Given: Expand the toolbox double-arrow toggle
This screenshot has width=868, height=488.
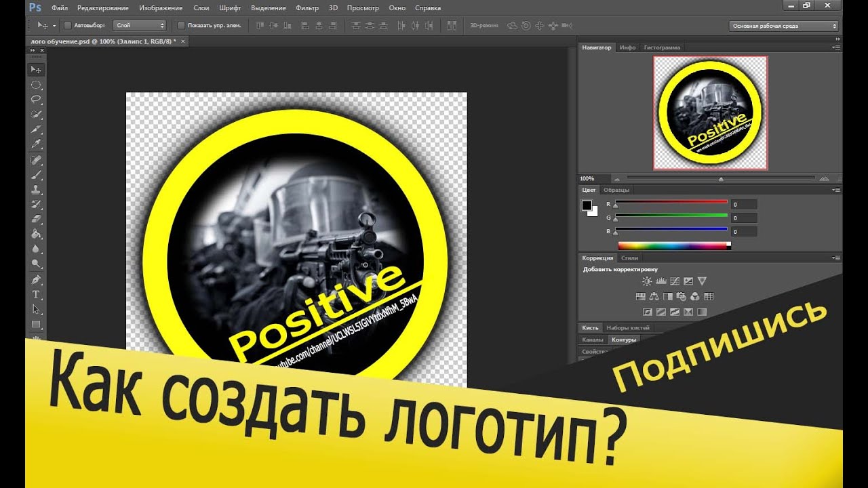Looking at the screenshot, I should point(33,50).
